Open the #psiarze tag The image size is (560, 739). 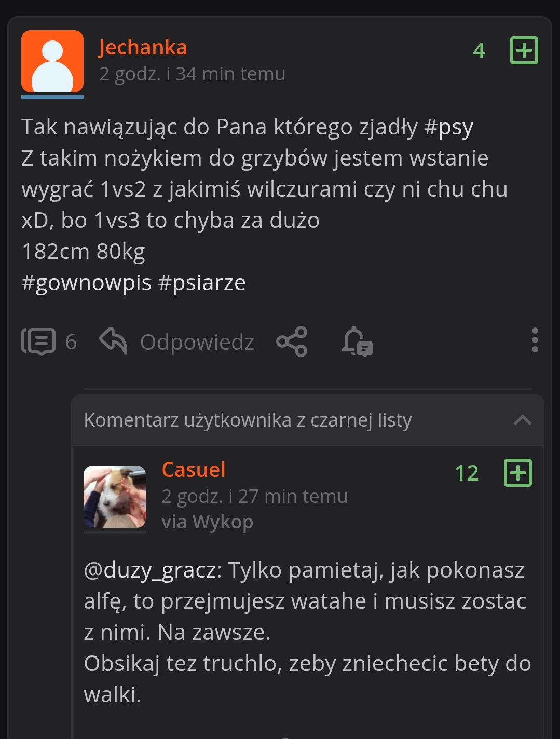point(202,283)
